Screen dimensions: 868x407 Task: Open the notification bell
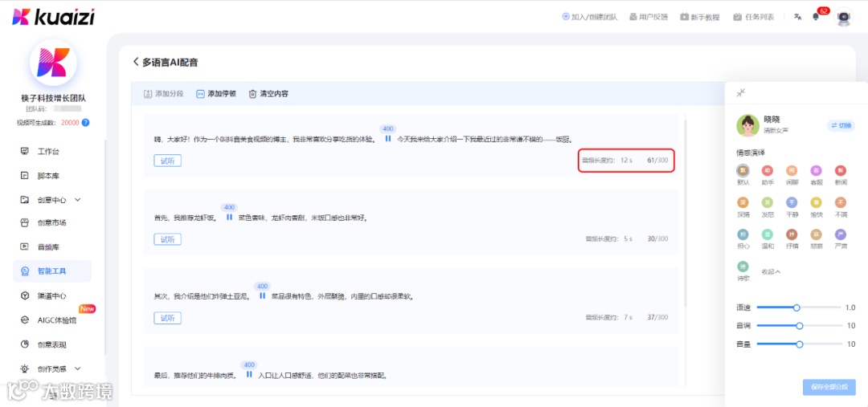816,17
